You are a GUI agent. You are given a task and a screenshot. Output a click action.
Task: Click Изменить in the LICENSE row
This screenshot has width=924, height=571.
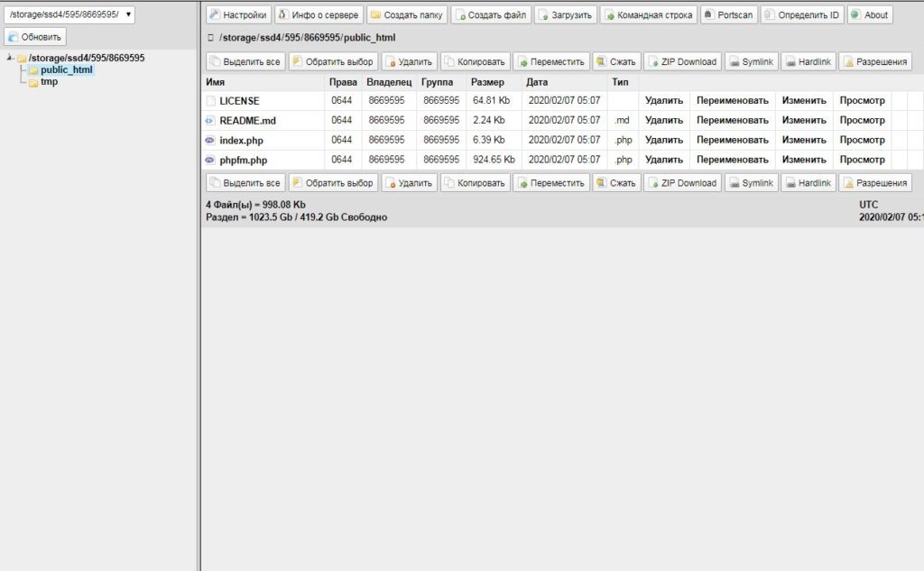coord(804,100)
